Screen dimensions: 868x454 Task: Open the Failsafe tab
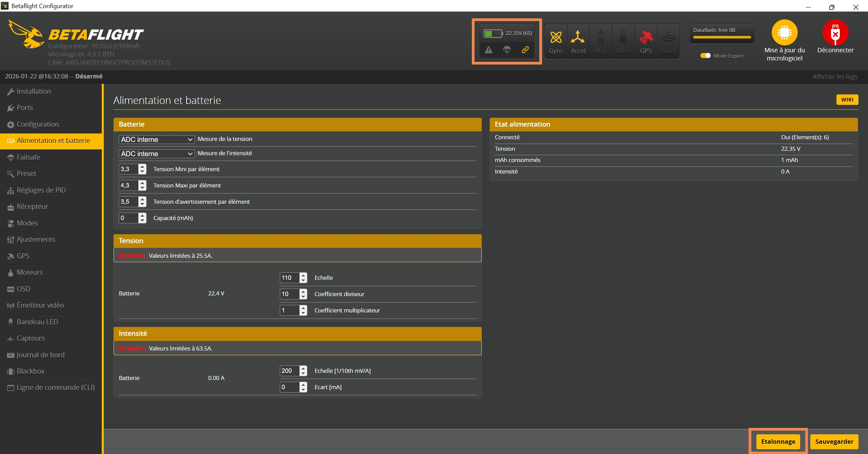click(x=28, y=157)
